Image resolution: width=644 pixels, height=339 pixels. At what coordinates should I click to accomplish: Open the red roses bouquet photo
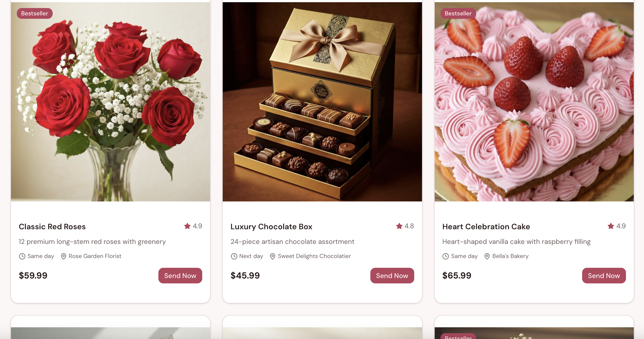(110, 102)
